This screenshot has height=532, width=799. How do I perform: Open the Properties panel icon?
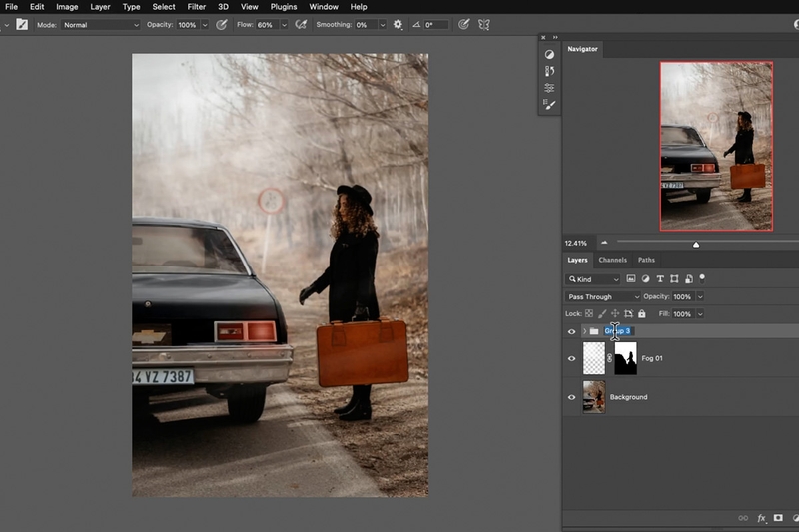point(549,88)
